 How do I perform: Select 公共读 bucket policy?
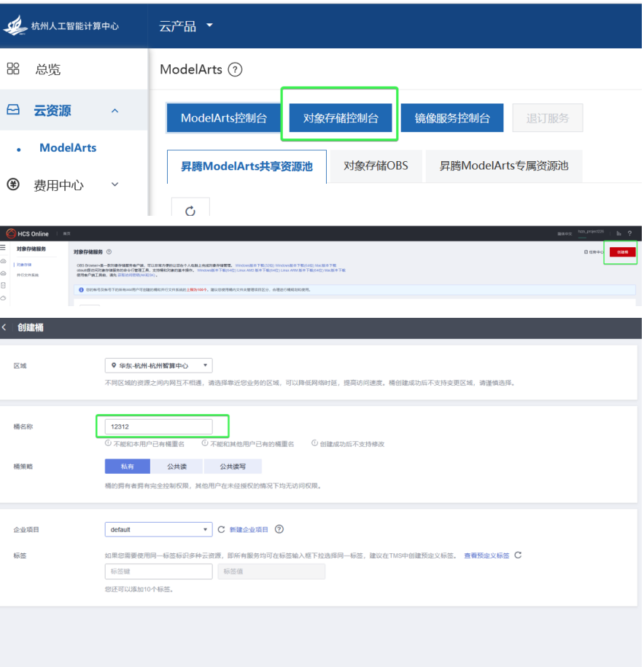click(176, 467)
